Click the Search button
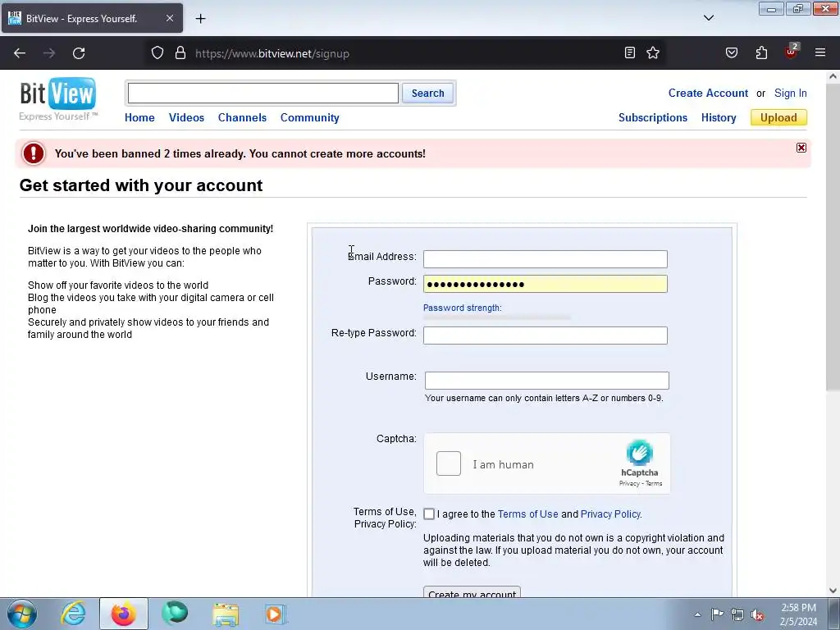The width and height of the screenshot is (840, 630). [427, 94]
